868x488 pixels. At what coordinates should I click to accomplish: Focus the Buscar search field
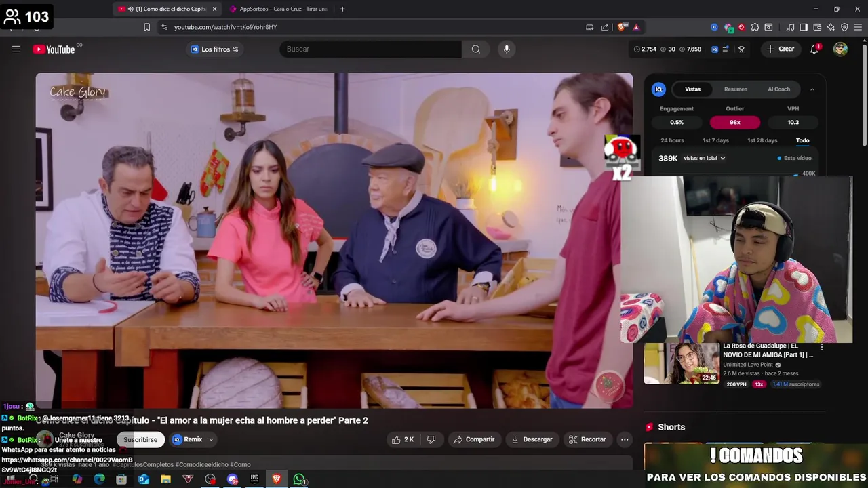(371, 49)
